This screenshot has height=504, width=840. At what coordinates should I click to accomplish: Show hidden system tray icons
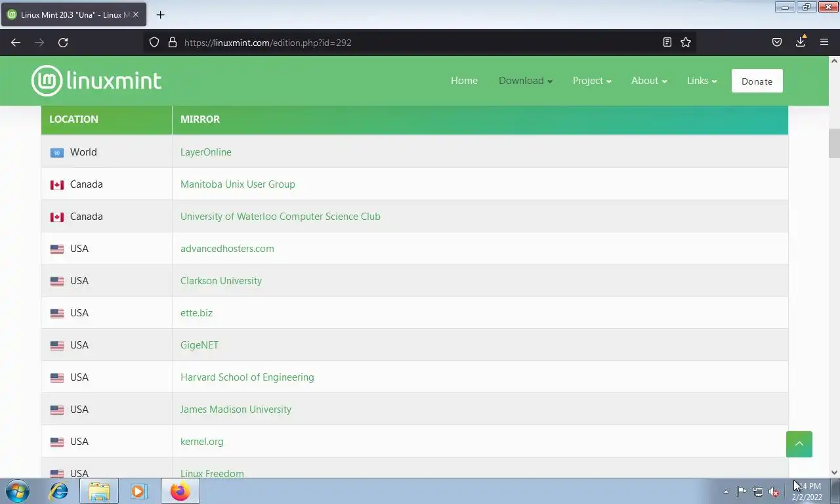(x=726, y=492)
